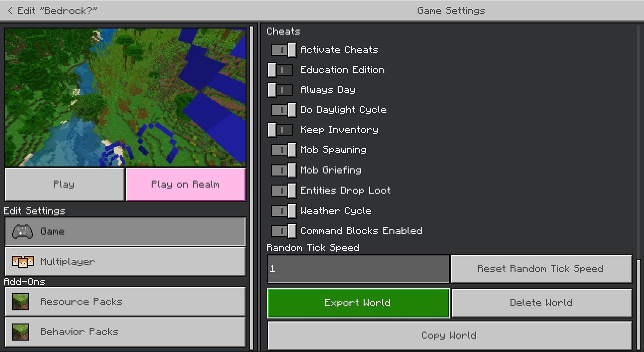644x352 pixels.
Task: Toggle Keep Inventory on
Action: (280, 130)
